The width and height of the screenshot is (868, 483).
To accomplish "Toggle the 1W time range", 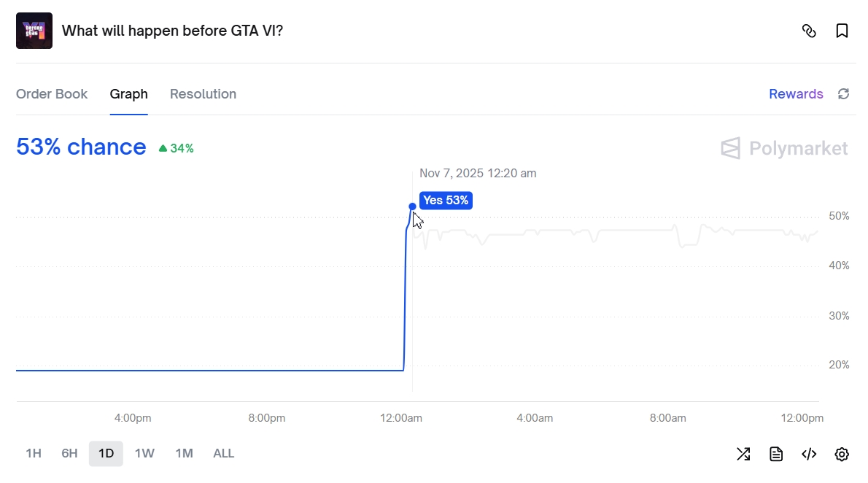I will (144, 453).
